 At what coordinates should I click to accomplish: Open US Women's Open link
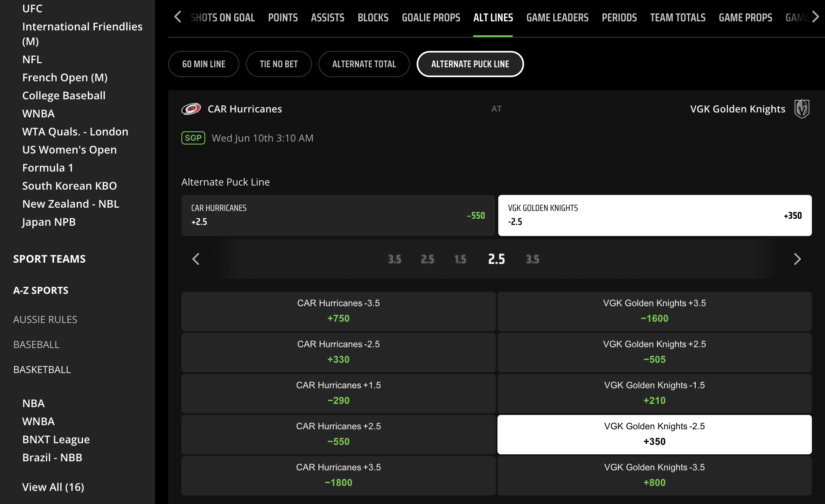coord(69,150)
